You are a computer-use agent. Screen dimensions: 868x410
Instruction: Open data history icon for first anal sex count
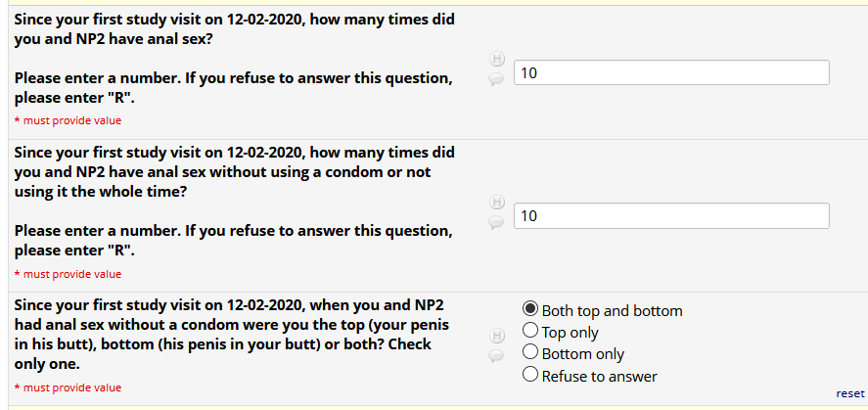(x=495, y=61)
